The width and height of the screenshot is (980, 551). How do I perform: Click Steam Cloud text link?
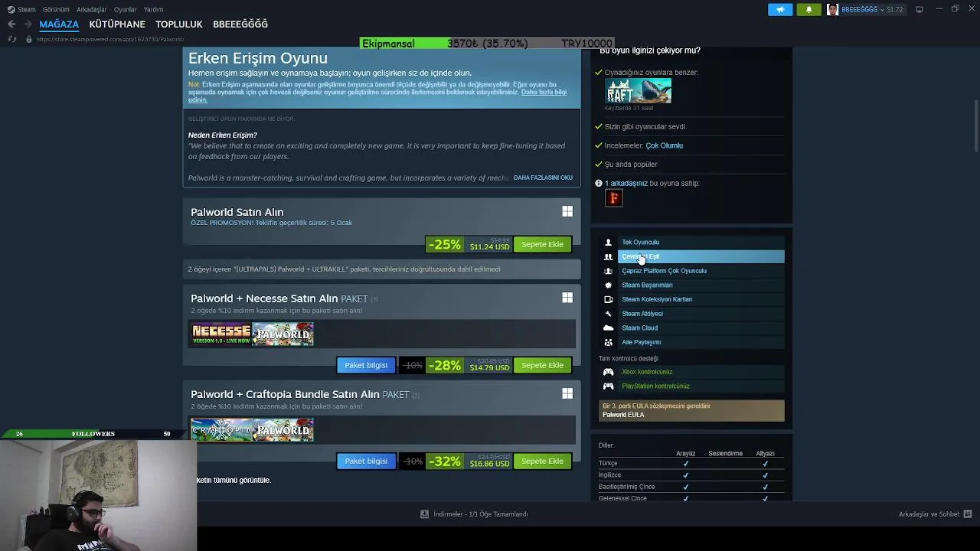tap(639, 328)
